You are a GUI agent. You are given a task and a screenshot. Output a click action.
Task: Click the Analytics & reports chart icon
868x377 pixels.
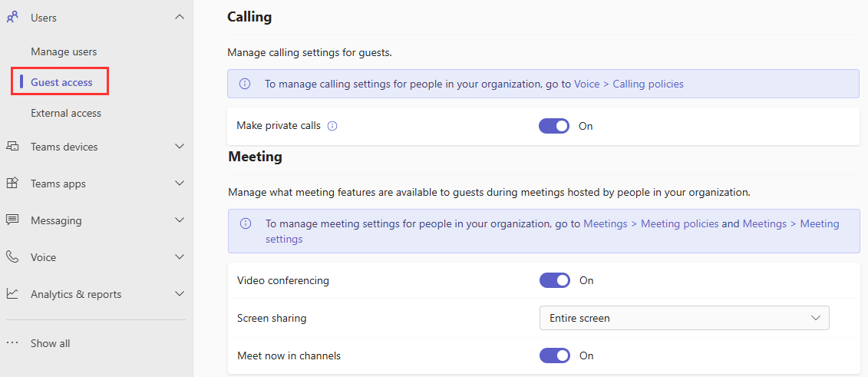[x=12, y=294]
